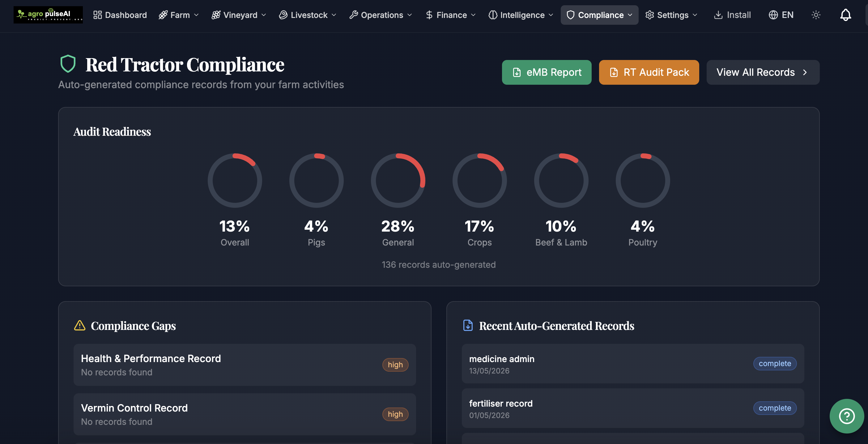Click the Dashboard grid icon
Screen dimensions: 868x444
tap(97, 15)
